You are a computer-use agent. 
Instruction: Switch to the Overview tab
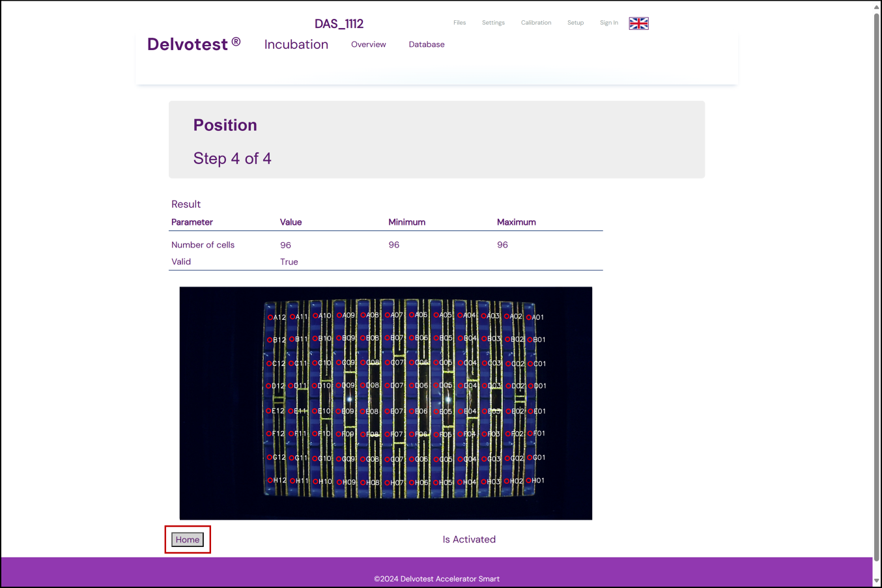click(x=368, y=44)
